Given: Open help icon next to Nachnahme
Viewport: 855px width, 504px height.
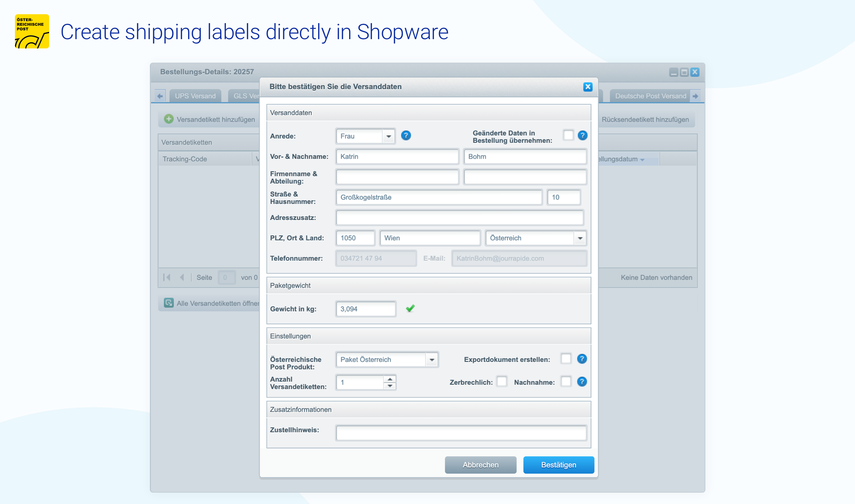Looking at the screenshot, I should (582, 382).
